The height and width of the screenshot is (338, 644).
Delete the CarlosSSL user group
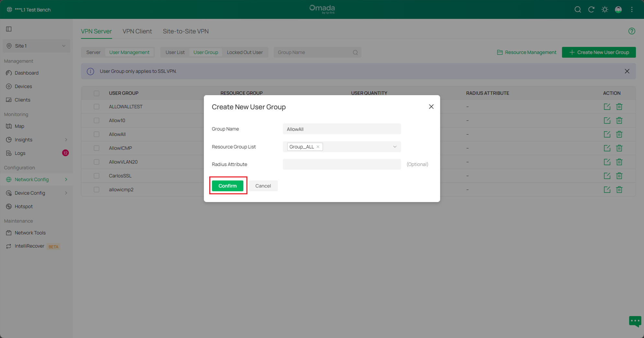619,176
